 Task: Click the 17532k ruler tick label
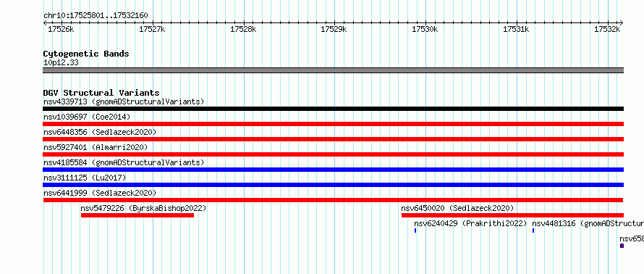607,29
